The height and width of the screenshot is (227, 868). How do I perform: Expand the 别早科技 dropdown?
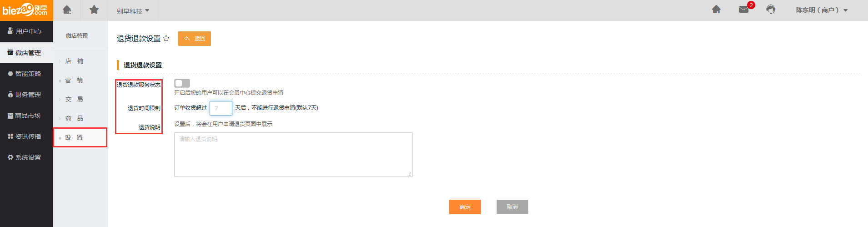[133, 11]
